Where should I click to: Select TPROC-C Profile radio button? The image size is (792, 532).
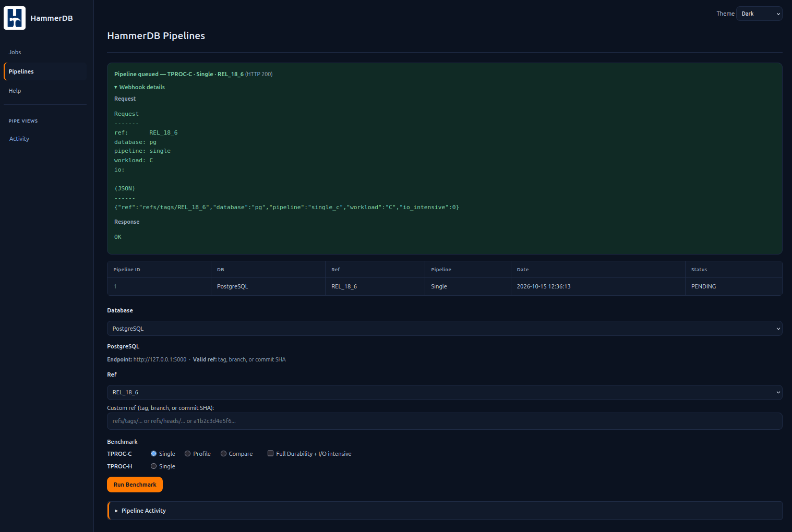[x=187, y=454]
